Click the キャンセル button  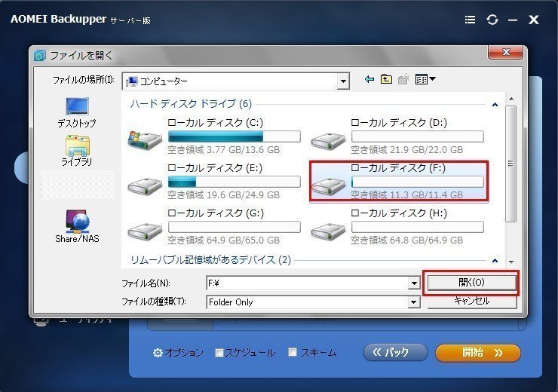(x=471, y=301)
